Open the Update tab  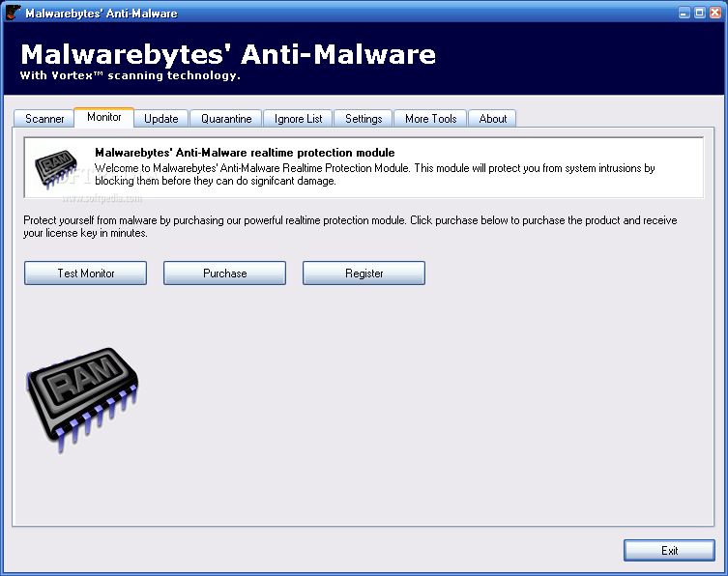point(161,118)
